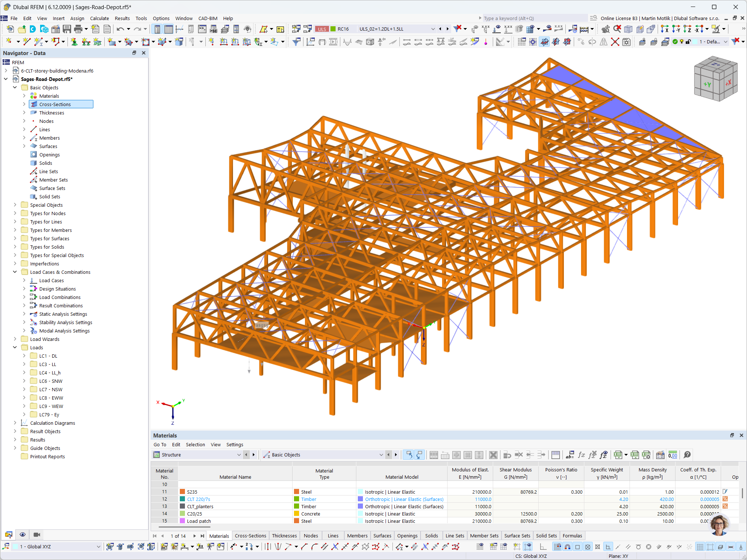Collapse the Load Cases & Combinations branch
The width and height of the screenshot is (747, 560).
tap(15, 272)
